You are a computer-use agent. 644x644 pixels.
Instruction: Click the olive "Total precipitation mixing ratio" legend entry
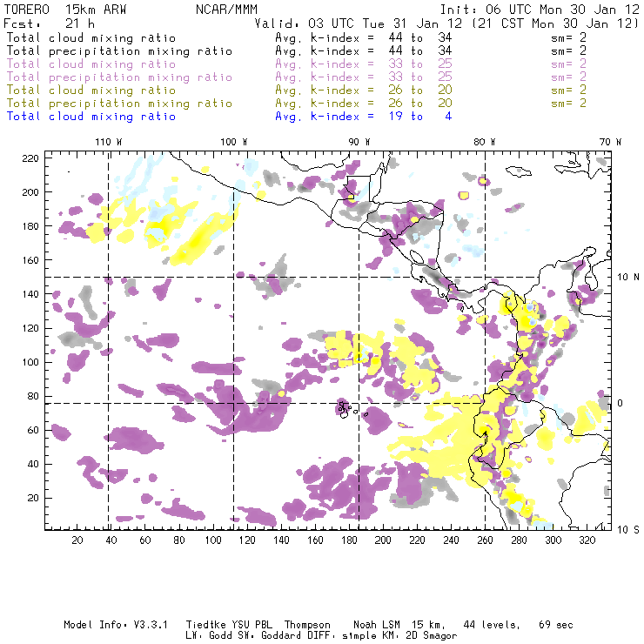pyautogui.click(x=119, y=103)
